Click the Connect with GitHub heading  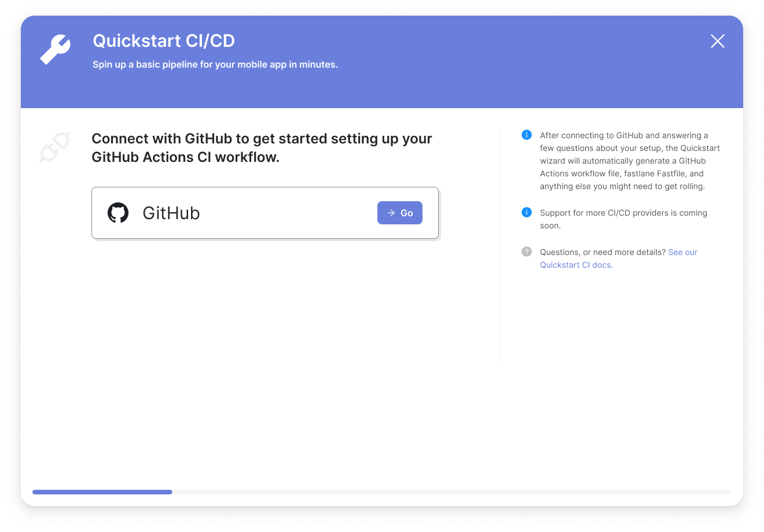pyautogui.click(x=261, y=147)
